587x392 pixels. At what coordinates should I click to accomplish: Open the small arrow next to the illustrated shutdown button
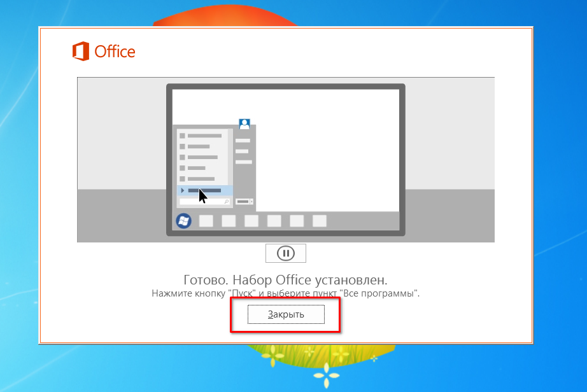(x=251, y=202)
